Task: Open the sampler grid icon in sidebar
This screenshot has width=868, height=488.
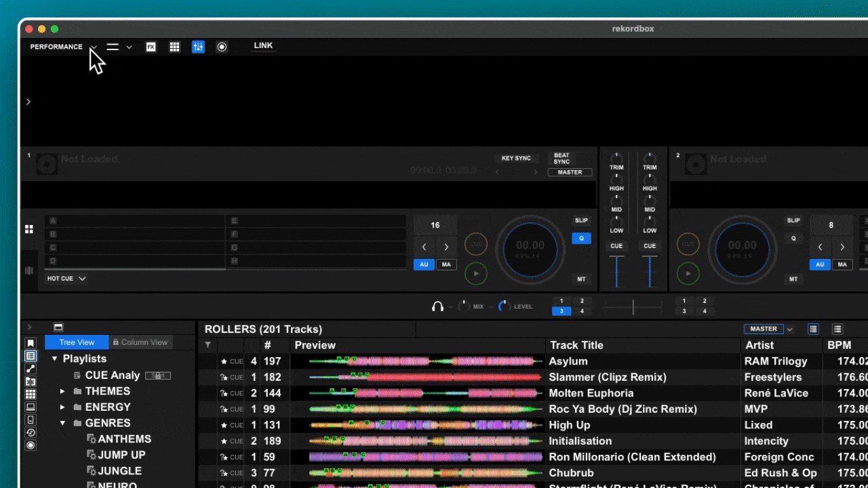Action: pos(31,394)
